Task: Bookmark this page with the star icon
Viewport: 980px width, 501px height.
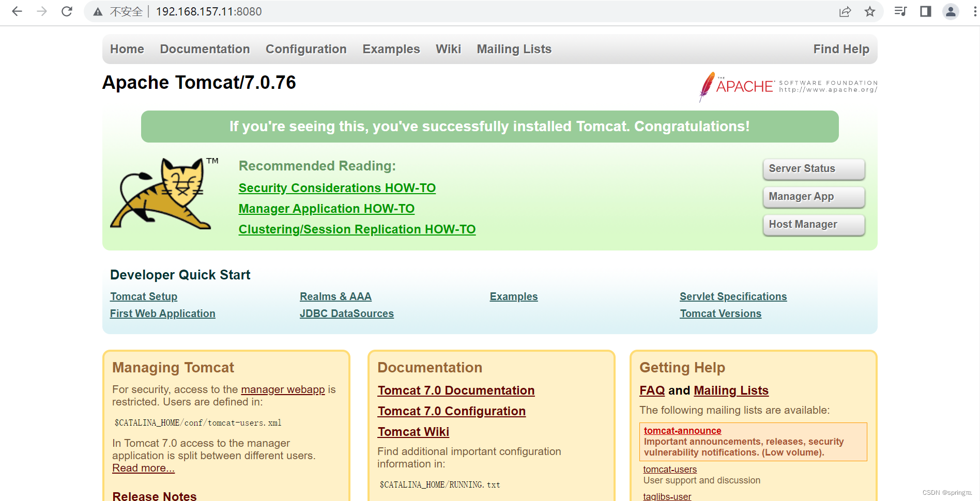Action: (870, 11)
